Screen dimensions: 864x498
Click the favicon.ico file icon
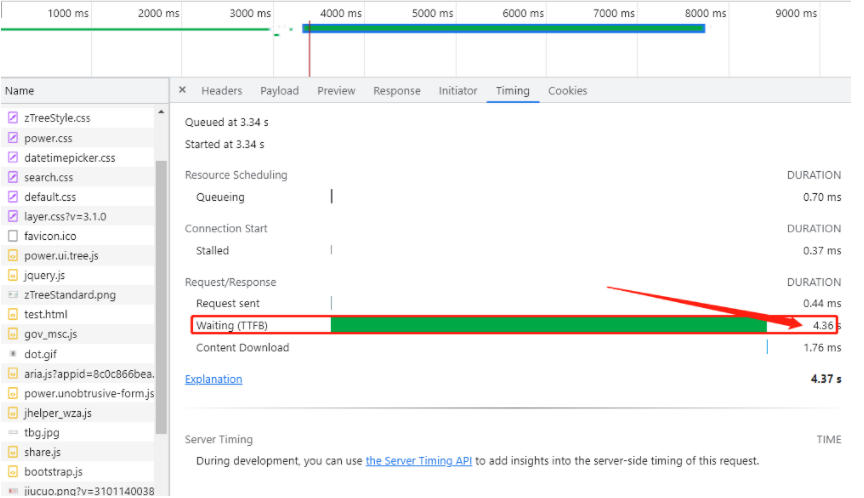[x=13, y=236]
